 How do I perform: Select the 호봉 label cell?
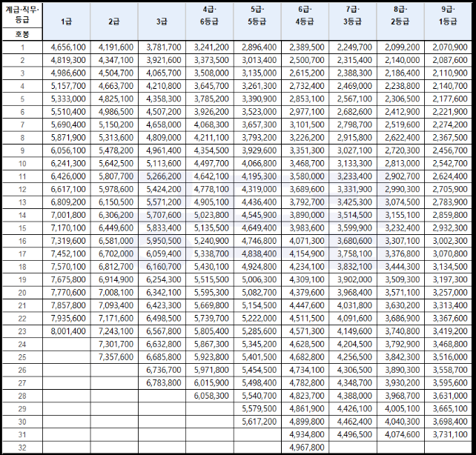tap(22, 34)
